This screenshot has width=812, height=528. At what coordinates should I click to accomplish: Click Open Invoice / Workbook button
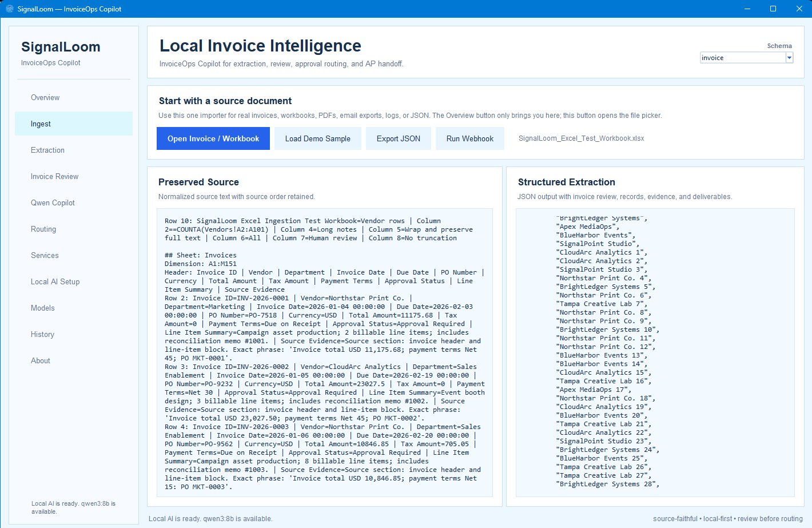coord(213,138)
